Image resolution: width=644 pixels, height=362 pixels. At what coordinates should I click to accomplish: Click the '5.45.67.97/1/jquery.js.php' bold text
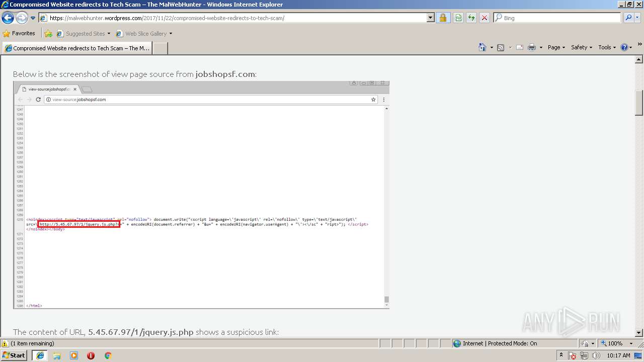pos(141,332)
